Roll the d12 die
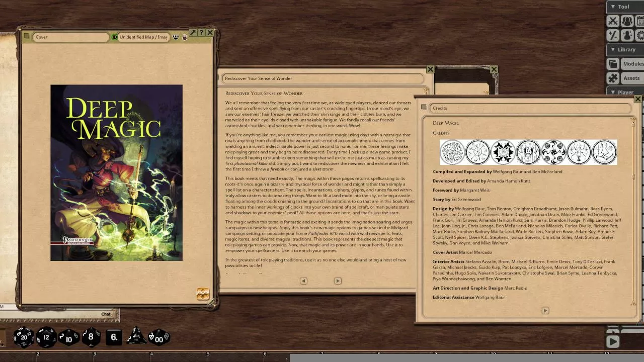 point(46,337)
